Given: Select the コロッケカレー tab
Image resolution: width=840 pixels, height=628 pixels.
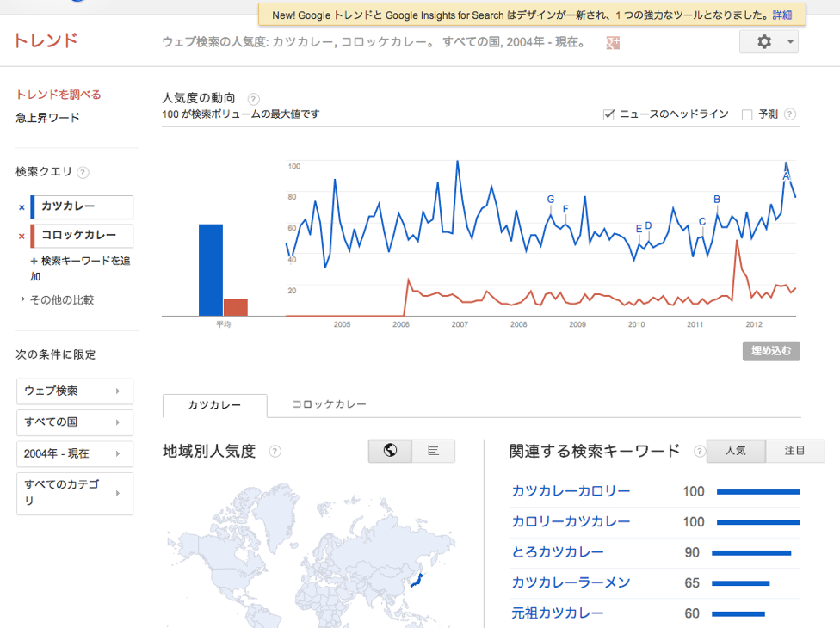Looking at the screenshot, I should point(329,404).
